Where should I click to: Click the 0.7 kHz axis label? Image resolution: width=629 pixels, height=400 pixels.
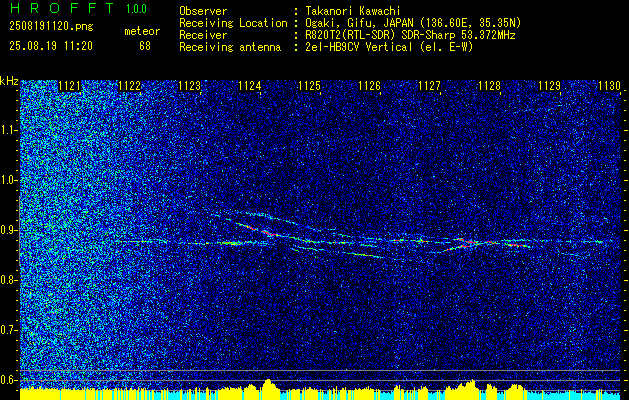(x=8, y=330)
